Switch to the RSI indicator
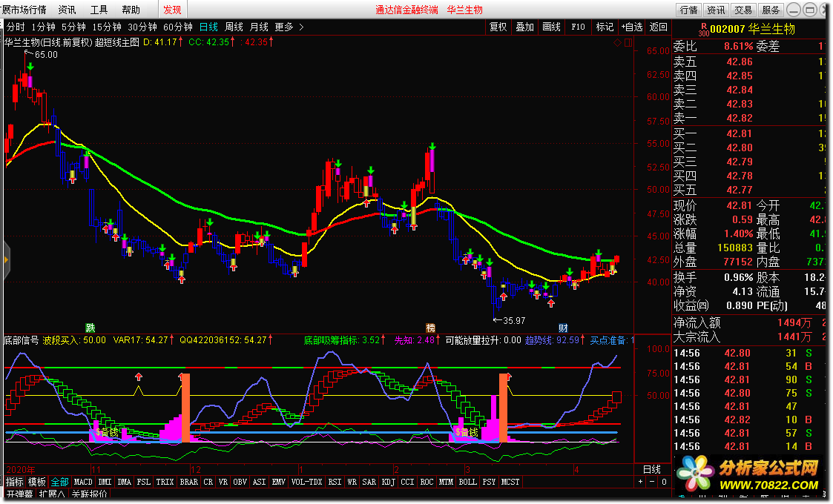Screen dimensions: 833x504 [335, 482]
